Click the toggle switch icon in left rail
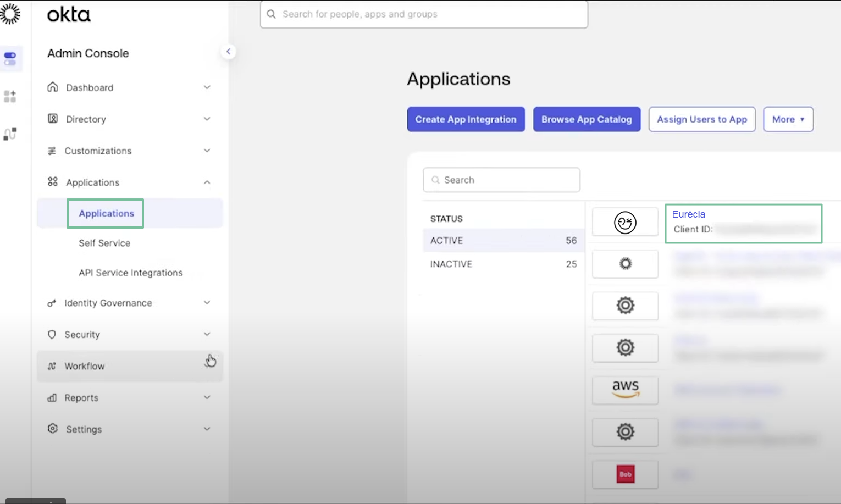 10,58
